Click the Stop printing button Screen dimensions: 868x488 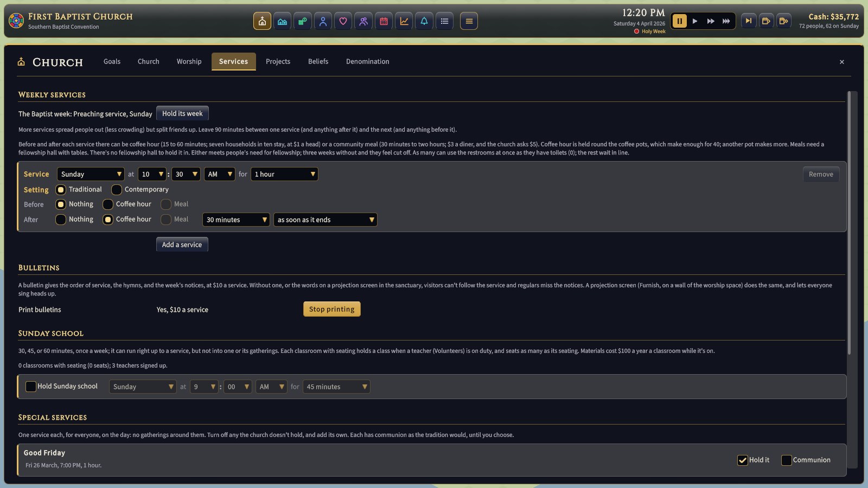[x=331, y=309]
